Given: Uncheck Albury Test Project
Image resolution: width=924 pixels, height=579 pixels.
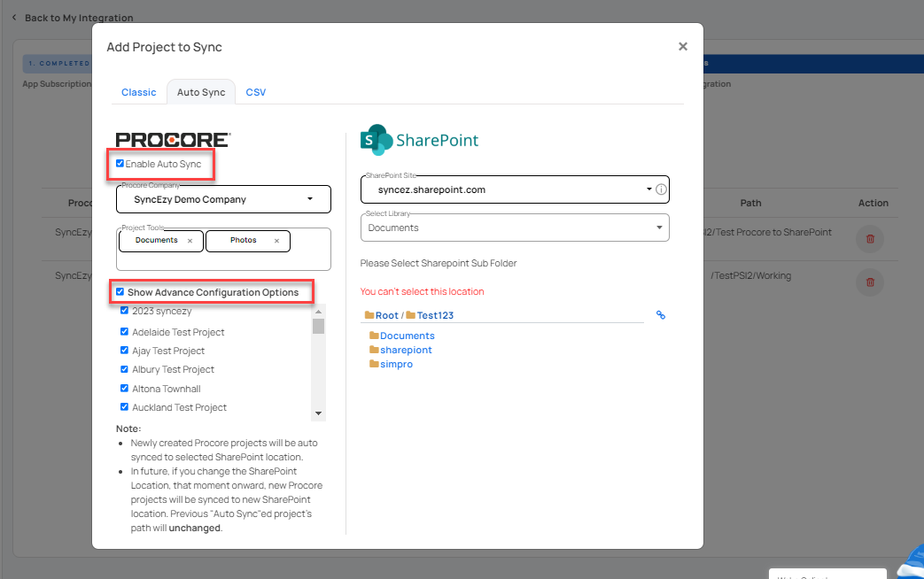Looking at the screenshot, I should pyautogui.click(x=124, y=369).
